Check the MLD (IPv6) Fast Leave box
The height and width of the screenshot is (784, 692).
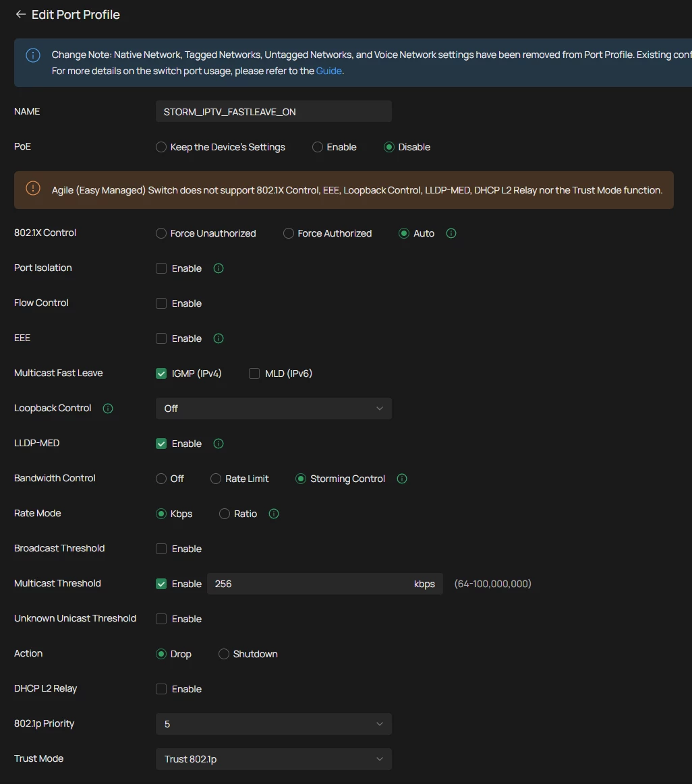(x=254, y=373)
